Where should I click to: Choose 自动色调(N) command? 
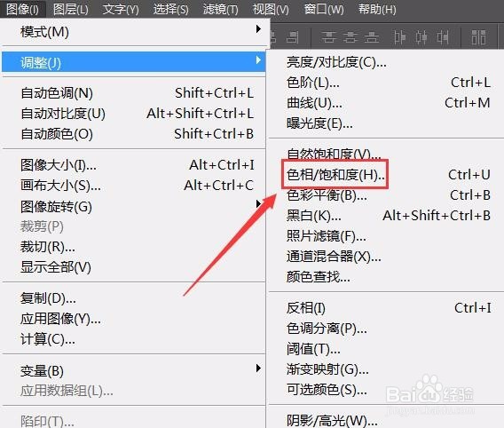[x=133, y=93]
